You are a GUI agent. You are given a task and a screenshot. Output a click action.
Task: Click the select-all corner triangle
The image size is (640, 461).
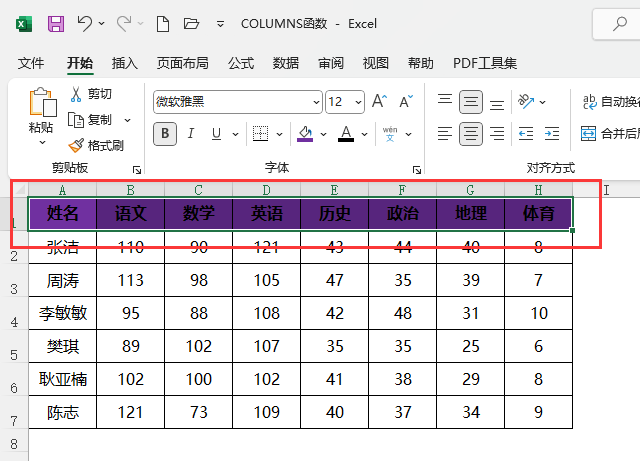coord(19,189)
